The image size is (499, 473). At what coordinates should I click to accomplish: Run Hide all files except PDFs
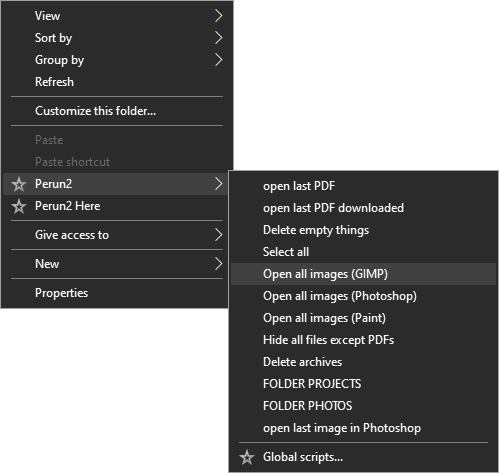363,340
